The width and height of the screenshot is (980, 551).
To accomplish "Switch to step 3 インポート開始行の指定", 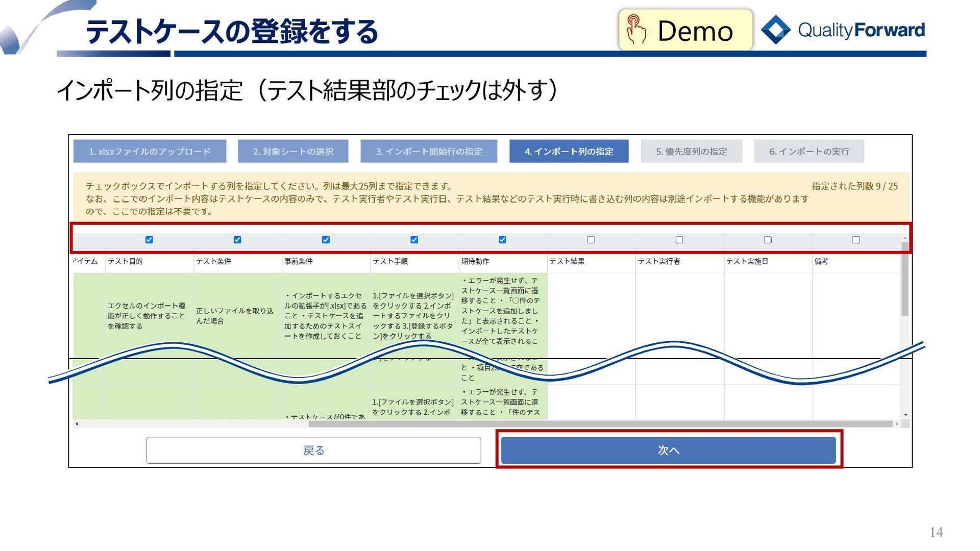I will [x=429, y=152].
